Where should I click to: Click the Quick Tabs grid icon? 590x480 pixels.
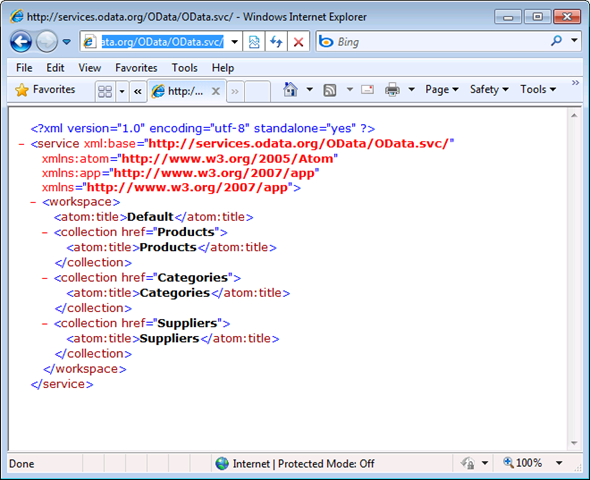click(105, 91)
